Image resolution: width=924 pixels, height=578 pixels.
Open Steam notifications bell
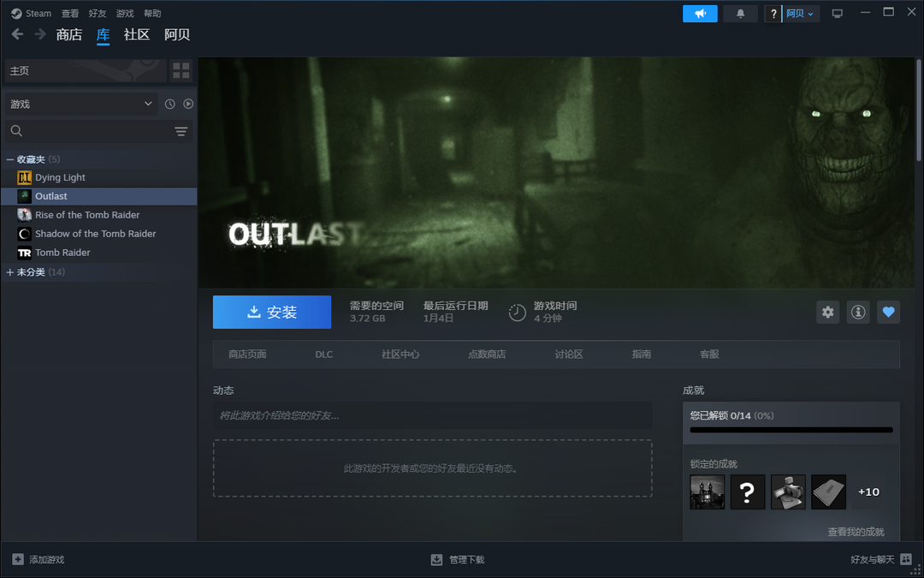click(740, 13)
